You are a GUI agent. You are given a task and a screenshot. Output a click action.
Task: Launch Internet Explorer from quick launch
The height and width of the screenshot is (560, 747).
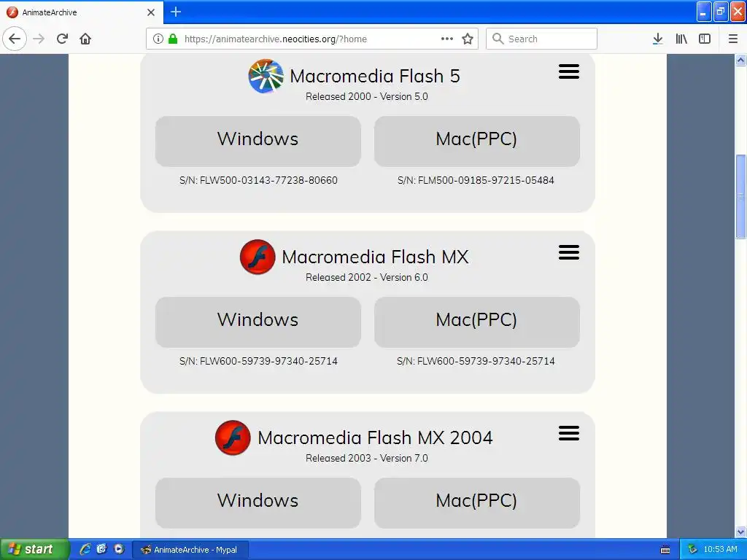(85, 549)
